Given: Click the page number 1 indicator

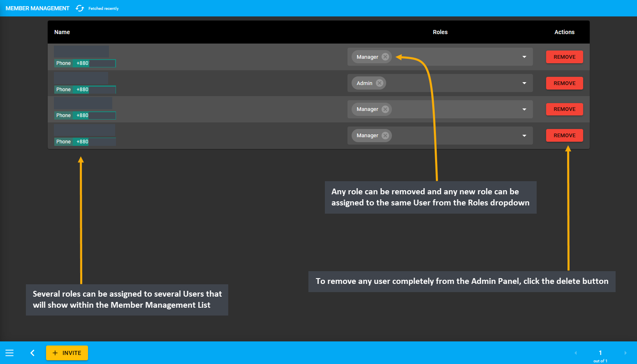Looking at the screenshot, I should (x=600, y=353).
